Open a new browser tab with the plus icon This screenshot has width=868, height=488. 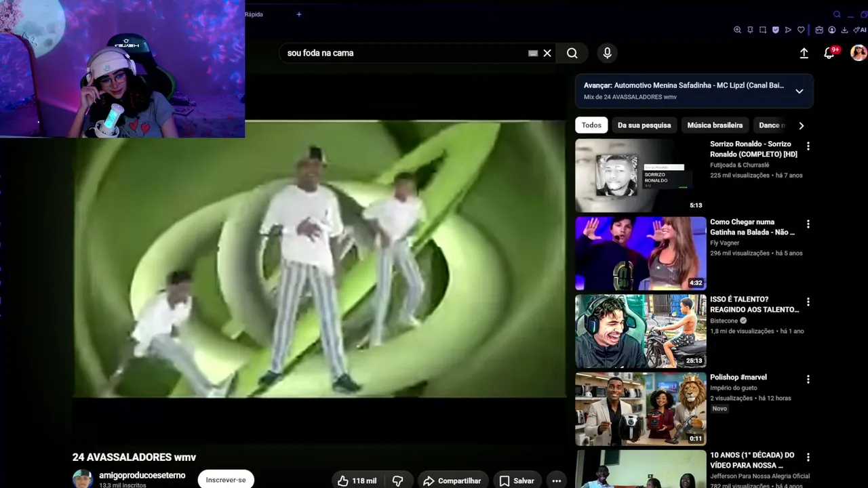click(x=299, y=14)
